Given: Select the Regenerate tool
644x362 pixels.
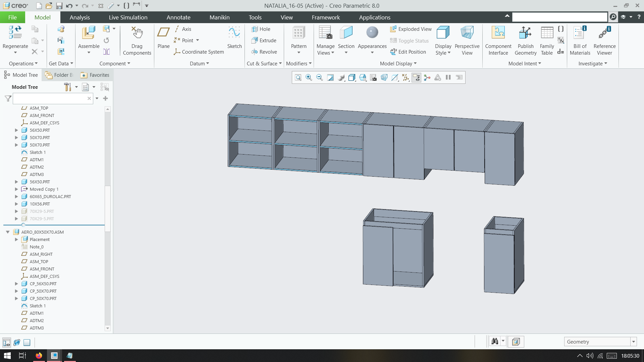Looking at the screenshot, I should [15, 40].
